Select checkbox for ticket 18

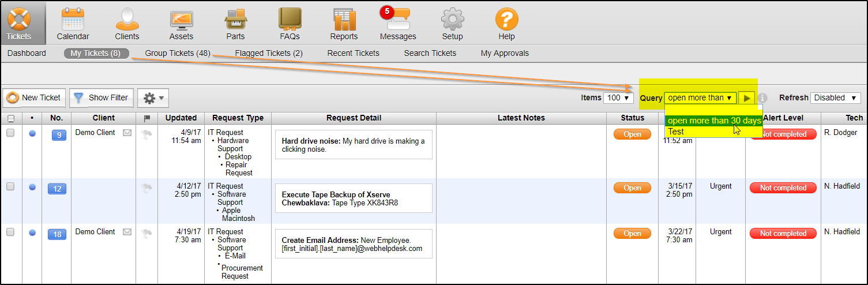point(10,232)
